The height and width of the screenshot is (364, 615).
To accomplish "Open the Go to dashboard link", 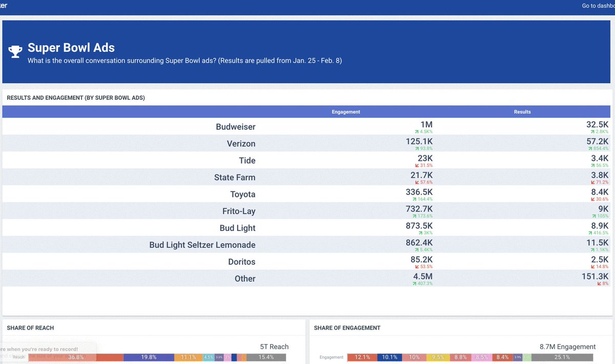I will pyautogui.click(x=598, y=6).
